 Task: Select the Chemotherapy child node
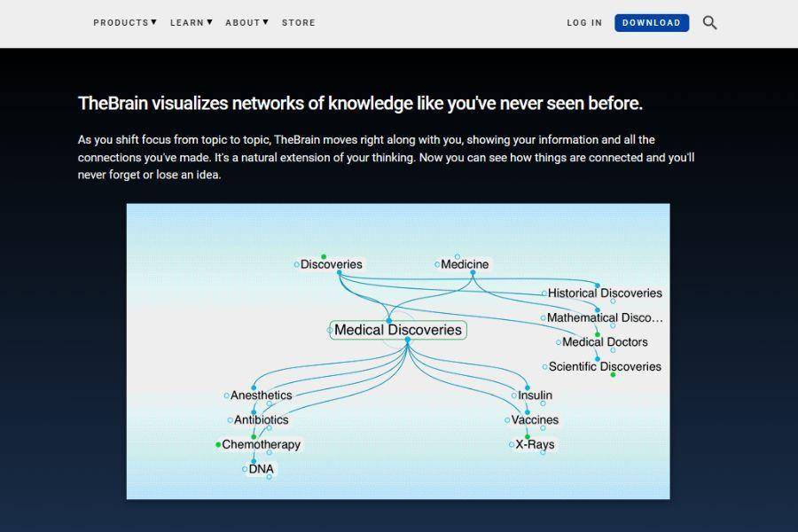point(261,444)
